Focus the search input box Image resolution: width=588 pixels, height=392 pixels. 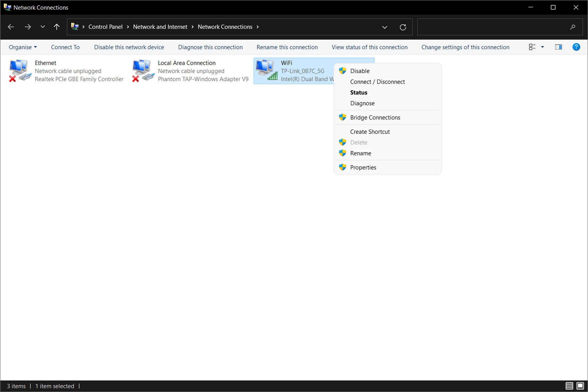point(500,27)
